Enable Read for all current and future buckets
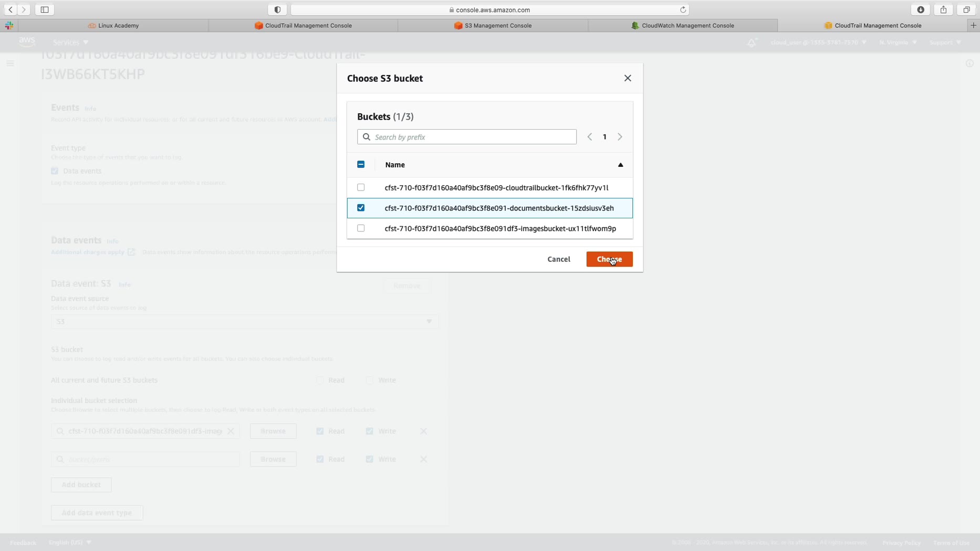980x551 pixels. 320,380
